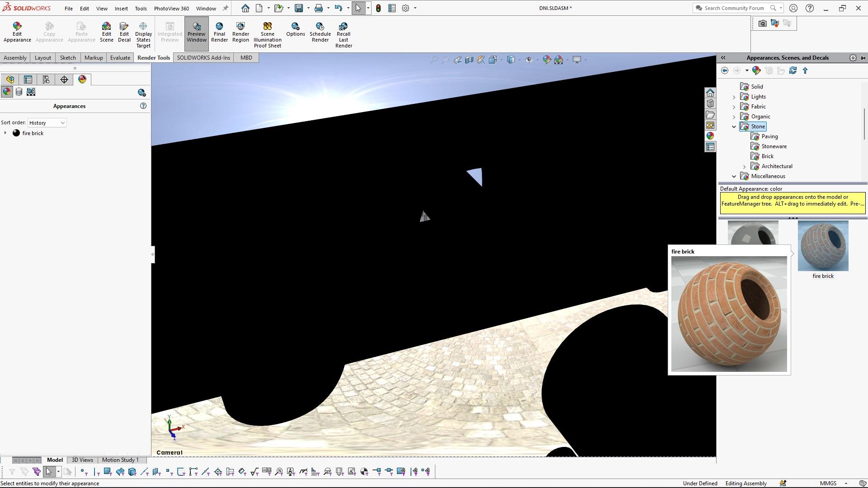
Task: Collapse the Miscellaneous folder
Action: [734, 176]
